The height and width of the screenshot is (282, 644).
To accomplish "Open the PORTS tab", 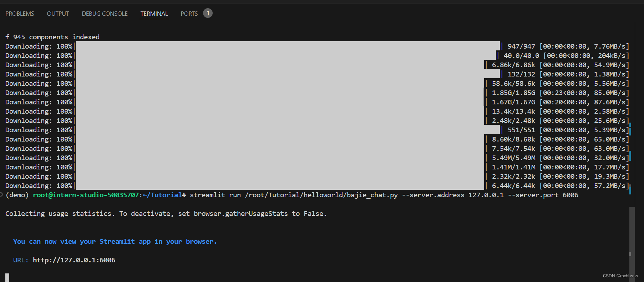I will 189,14.
